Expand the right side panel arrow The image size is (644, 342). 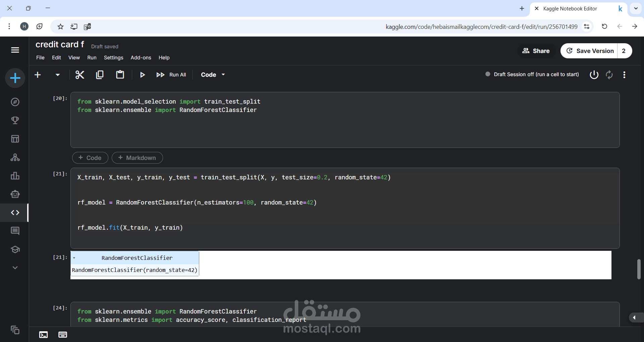coord(634,318)
